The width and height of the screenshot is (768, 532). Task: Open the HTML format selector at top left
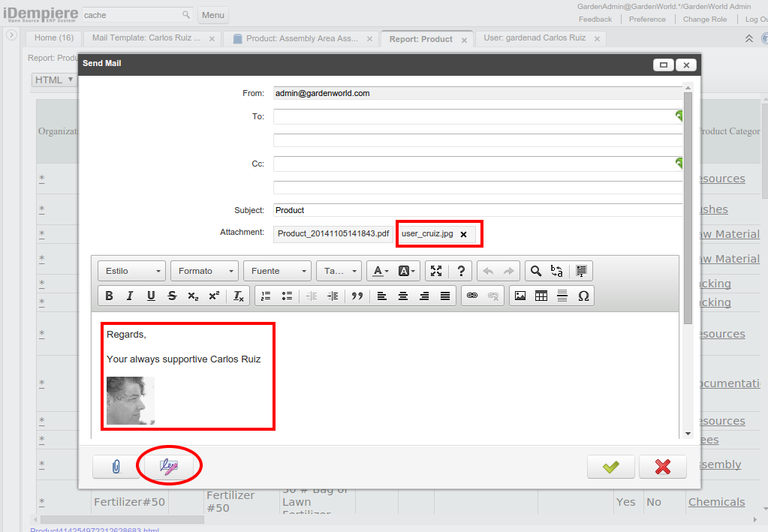click(x=53, y=79)
